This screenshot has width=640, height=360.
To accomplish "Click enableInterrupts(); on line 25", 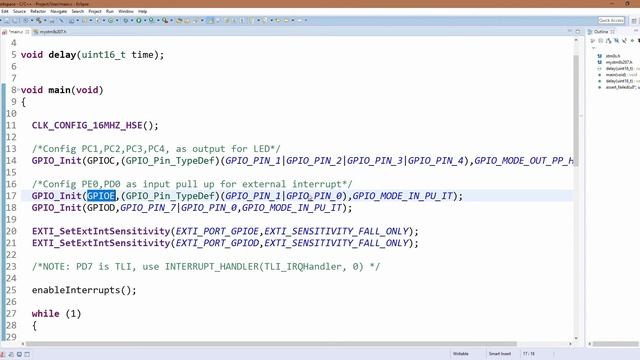I will [84, 290].
